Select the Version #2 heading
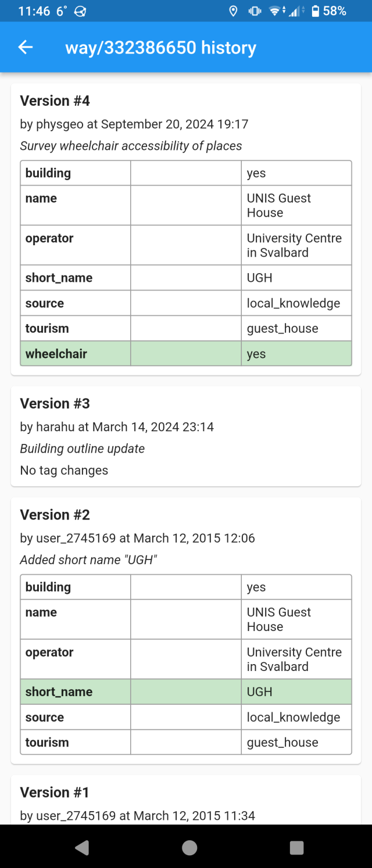 click(x=55, y=515)
